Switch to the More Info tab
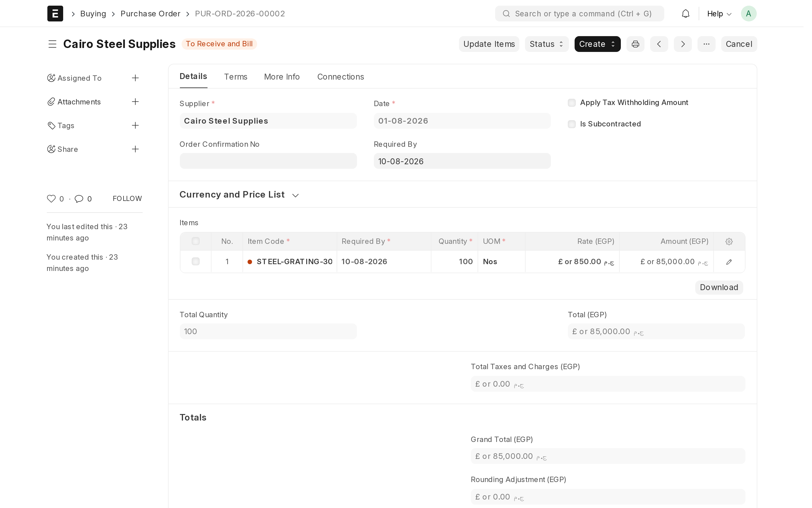This screenshot has height=508, width=812. pos(282,76)
